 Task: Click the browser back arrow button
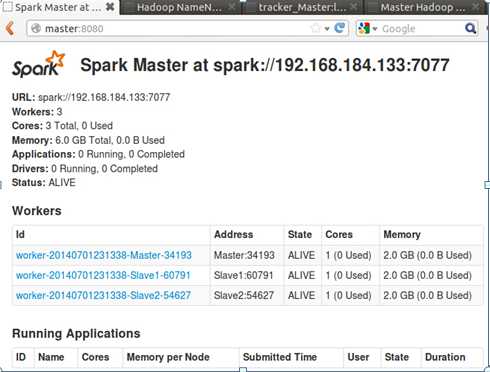10,28
